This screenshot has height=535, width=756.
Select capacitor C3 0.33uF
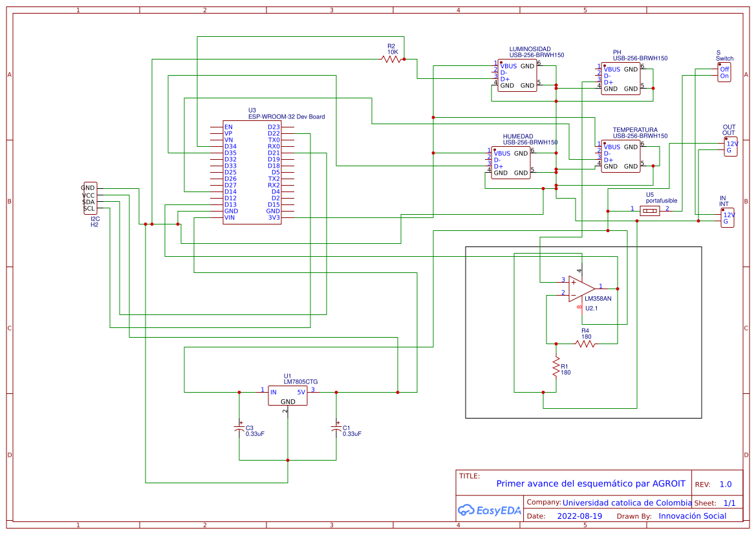pos(238,428)
